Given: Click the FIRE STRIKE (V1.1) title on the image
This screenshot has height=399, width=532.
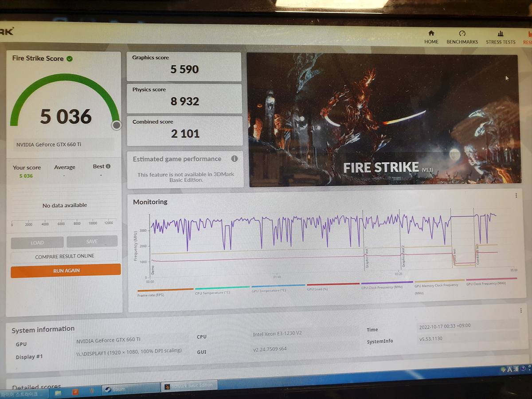Looking at the screenshot, I should tap(388, 168).
